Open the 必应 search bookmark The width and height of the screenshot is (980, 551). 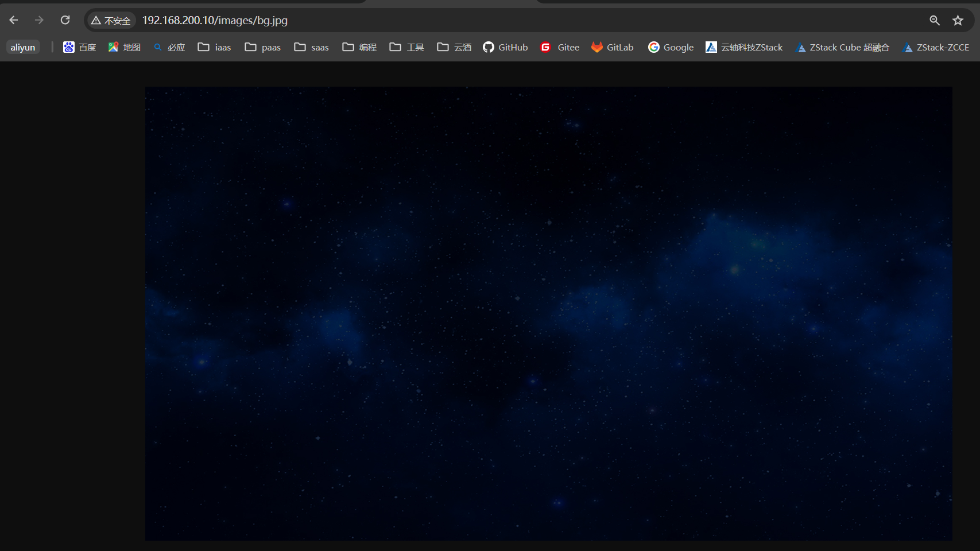coord(169,47)
